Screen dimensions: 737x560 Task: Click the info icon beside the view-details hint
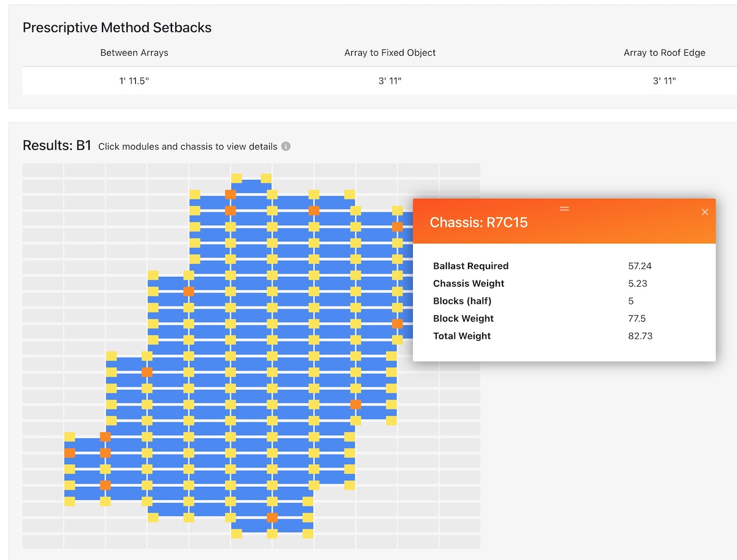286,147
